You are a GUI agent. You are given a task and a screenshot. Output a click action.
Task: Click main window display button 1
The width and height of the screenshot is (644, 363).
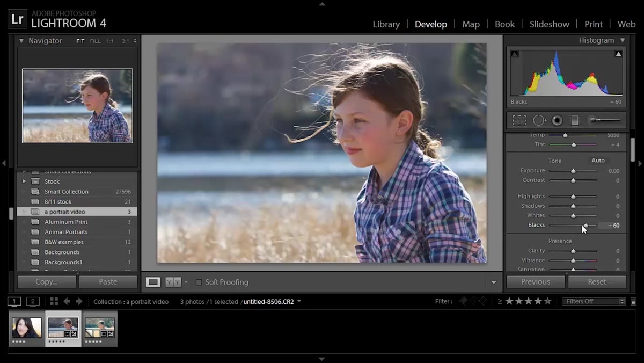(x=14, y=301)
